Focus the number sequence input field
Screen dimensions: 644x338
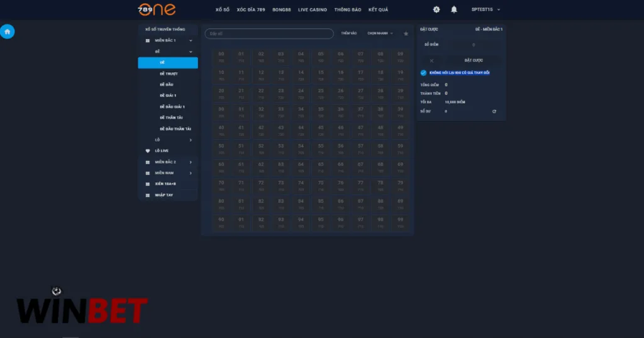click(269, 34)
